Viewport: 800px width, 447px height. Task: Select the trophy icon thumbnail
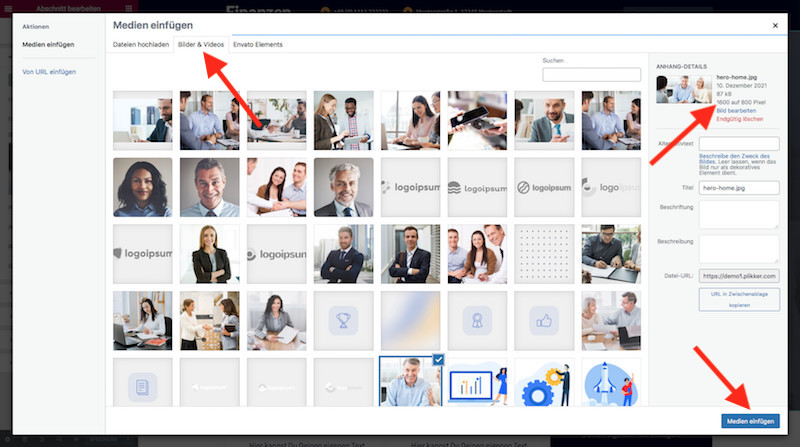[x=343, y=320]
